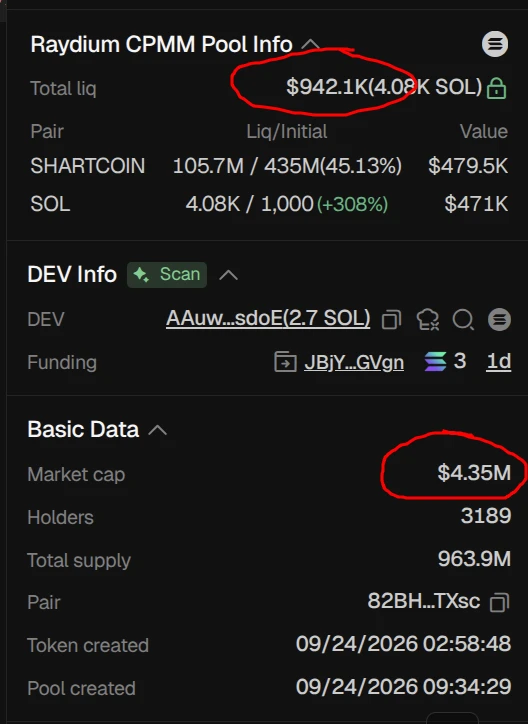This screenshot has width=528, height=724.
Task: Click the pair address text 82BH...TXsc
Action: coord(424,601)
